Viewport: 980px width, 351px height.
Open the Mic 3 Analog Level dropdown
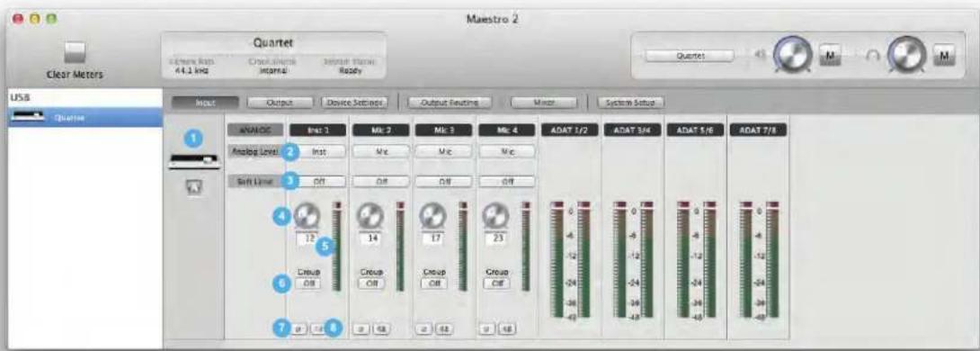[x=444, y=151]
